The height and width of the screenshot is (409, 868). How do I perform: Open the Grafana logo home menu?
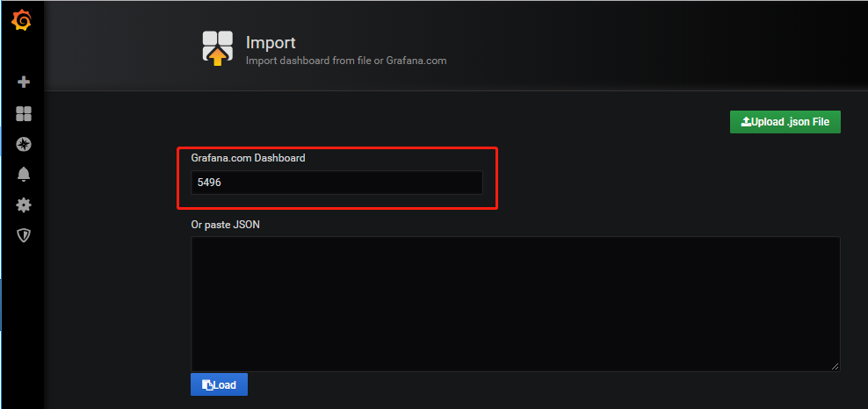22,21
